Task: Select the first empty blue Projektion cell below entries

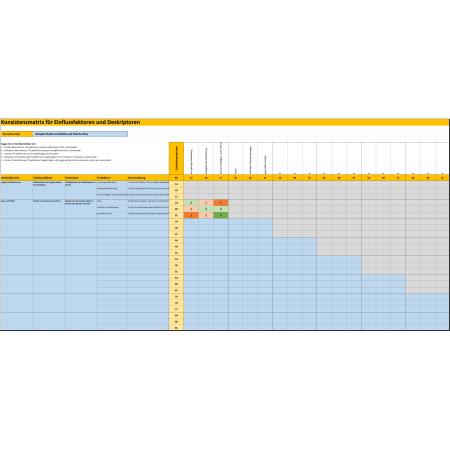Action: coord(112,222)
